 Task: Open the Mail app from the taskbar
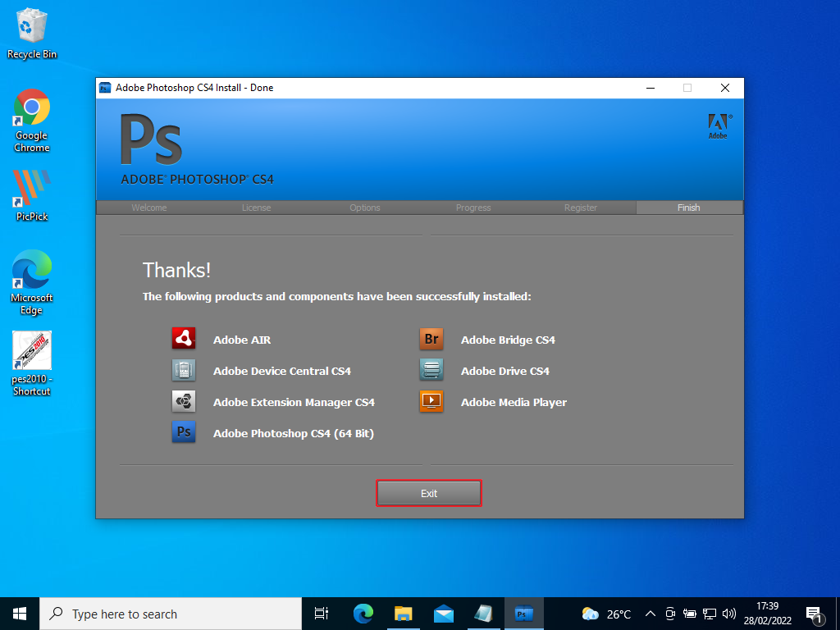point(443,613)
